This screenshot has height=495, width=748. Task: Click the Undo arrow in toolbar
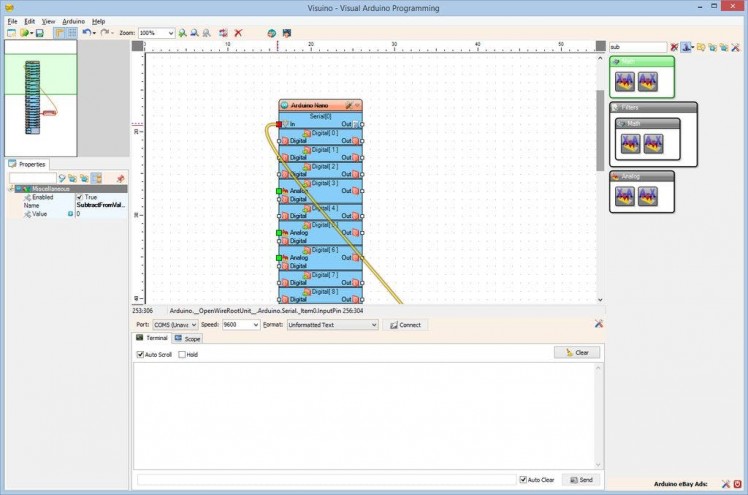pos(86,33)
